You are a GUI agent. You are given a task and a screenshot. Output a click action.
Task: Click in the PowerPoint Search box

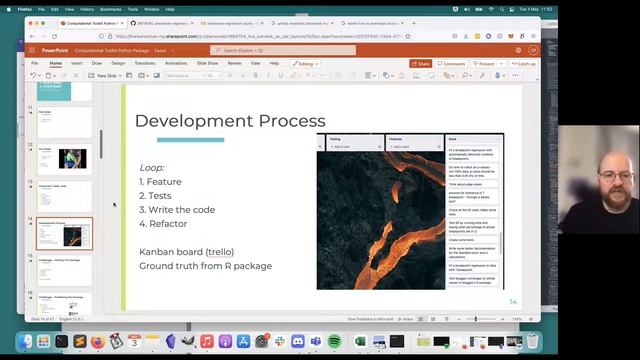tap(283, 50)
